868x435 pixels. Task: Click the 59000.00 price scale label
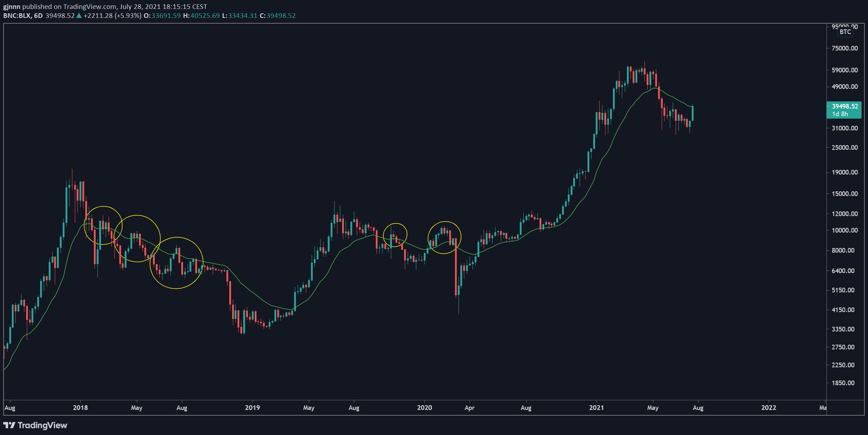coord(844,70)
